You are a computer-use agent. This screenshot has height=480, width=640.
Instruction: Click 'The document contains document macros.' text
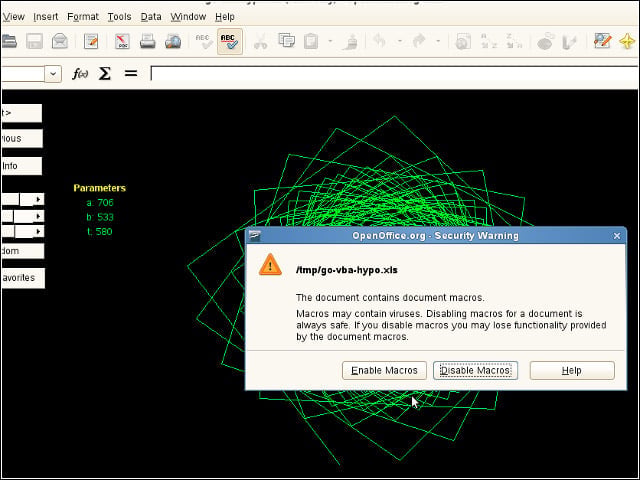tap(390, 298)
